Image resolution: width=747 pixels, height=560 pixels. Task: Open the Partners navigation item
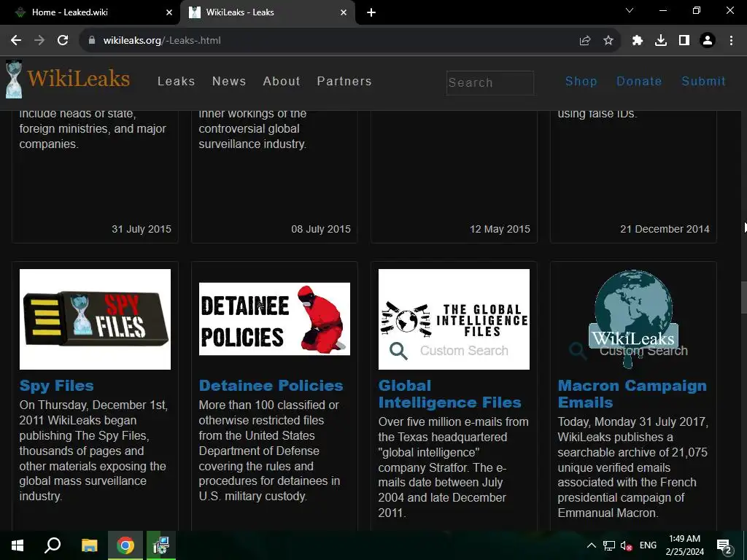(344, 82)
